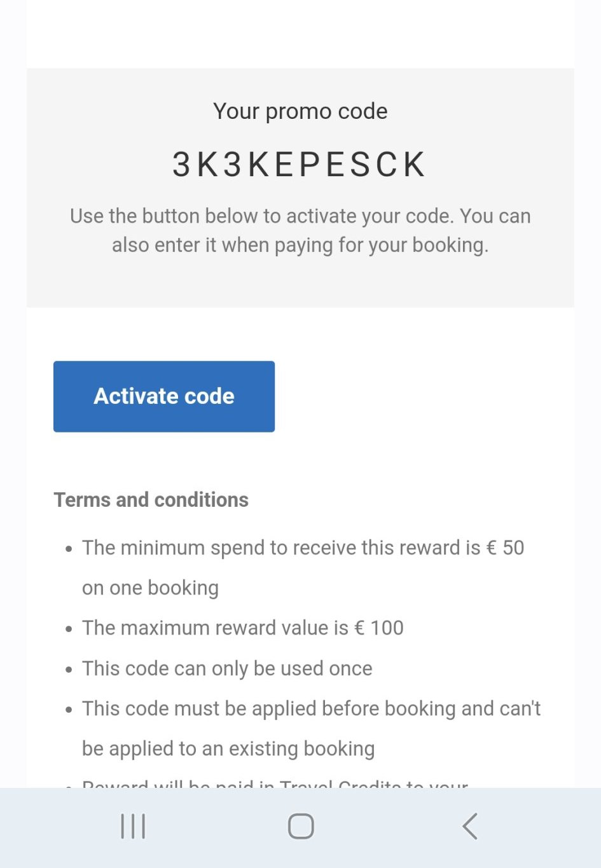This screenshot has width=601, height=868.
Task: Tap the partially visible Travel Credits term
Action: [x=275, y=784]
